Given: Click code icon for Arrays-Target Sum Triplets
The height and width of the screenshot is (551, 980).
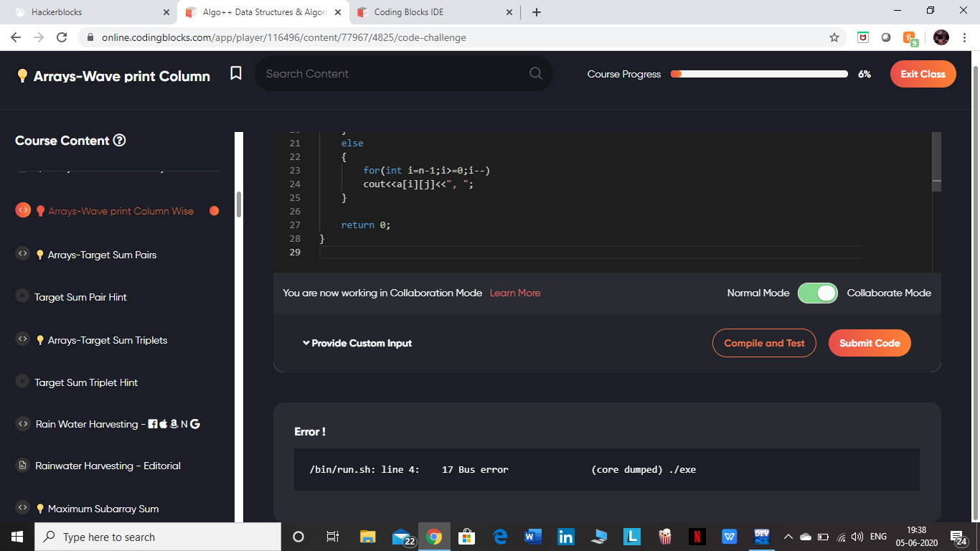Looking at the screenshot, I should click(x=22, y=339).
